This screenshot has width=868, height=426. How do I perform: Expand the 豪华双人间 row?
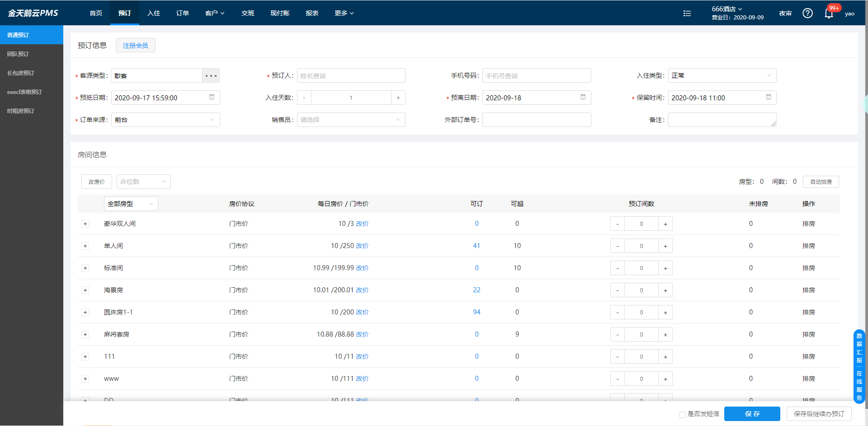coord(85,224)
